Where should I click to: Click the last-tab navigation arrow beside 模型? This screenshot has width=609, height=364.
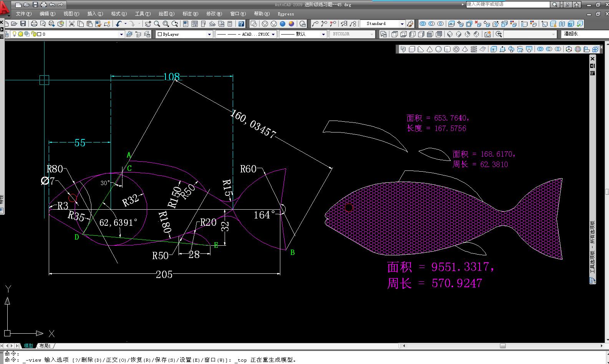point(17,346)
